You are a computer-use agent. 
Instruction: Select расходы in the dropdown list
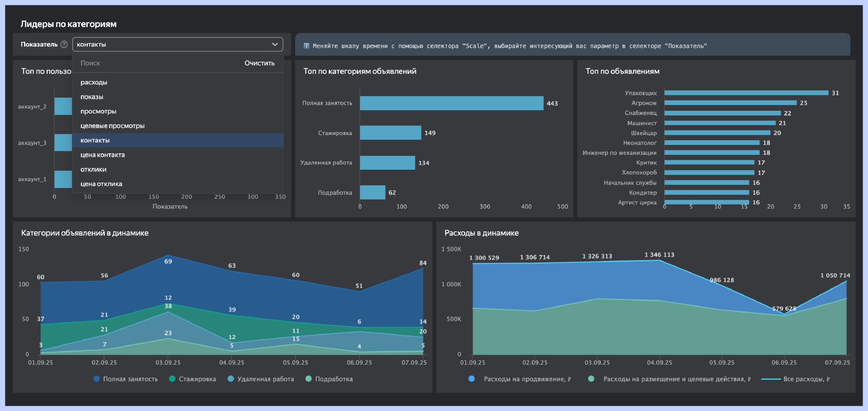tap(94, 82)
